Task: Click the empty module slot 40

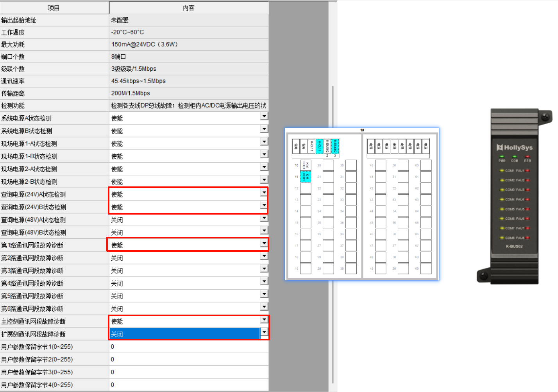Action: [x=380, y=165]
